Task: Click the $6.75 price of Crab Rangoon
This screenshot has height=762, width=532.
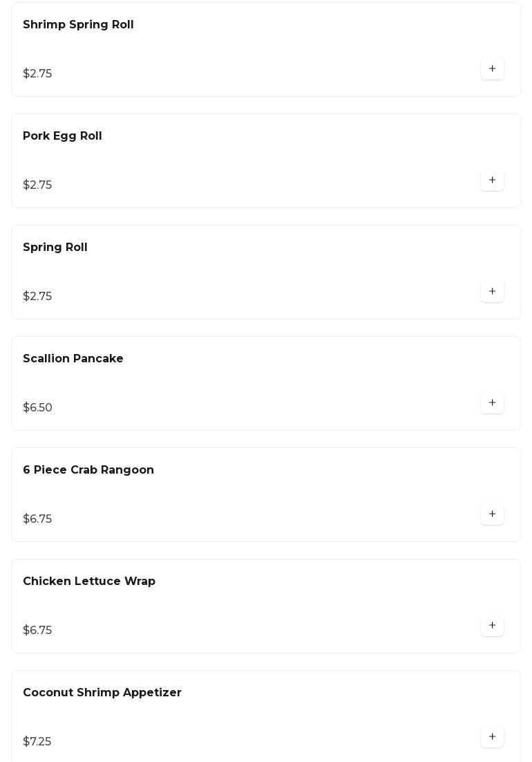Action: coord(37,519)
